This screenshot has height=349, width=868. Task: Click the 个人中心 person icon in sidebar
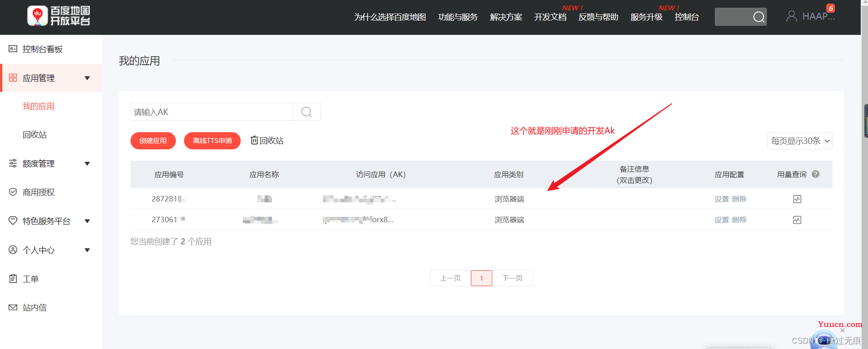[x=13, y=250]
